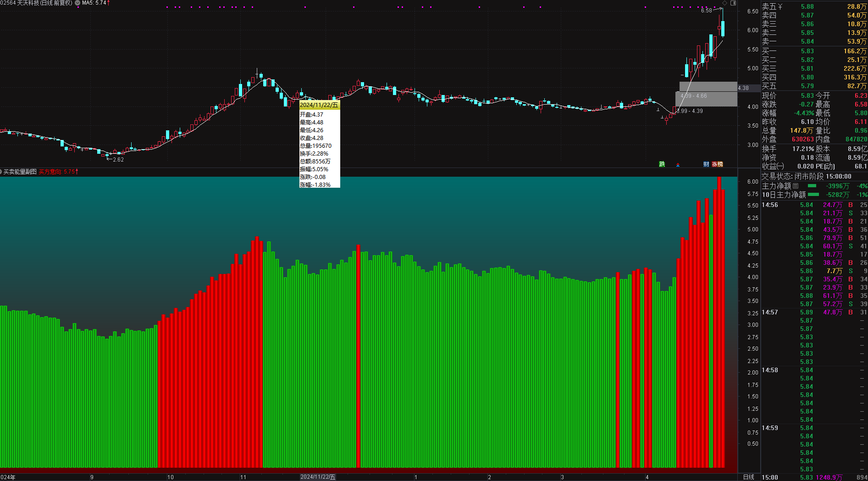This screenshot has width=868, height=481.
Task: Click the 买四 volume 316.3万
Action: click(855, 77)
